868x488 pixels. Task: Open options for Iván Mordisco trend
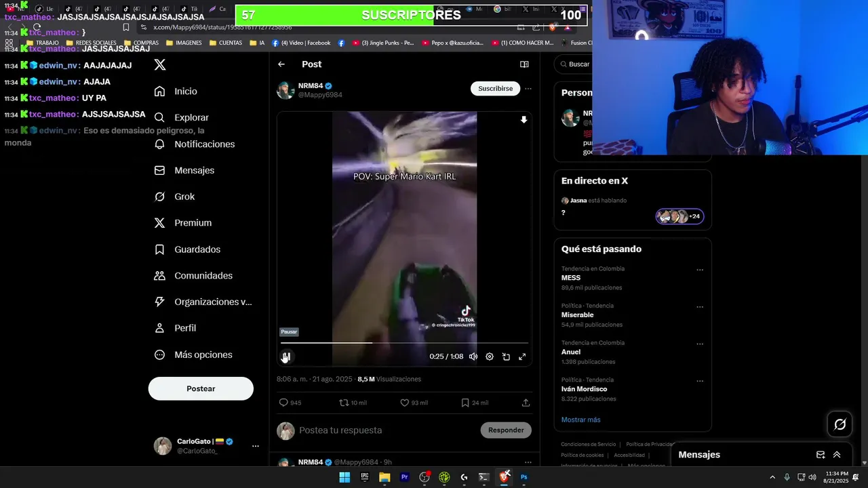tap(700, 382)
